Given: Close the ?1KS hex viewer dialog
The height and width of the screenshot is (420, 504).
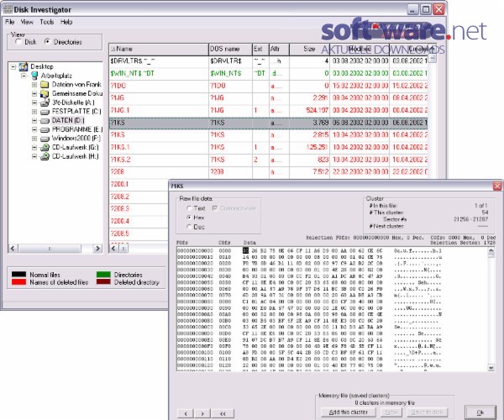Looking at the screenshot, I should (x=497, y=186).
